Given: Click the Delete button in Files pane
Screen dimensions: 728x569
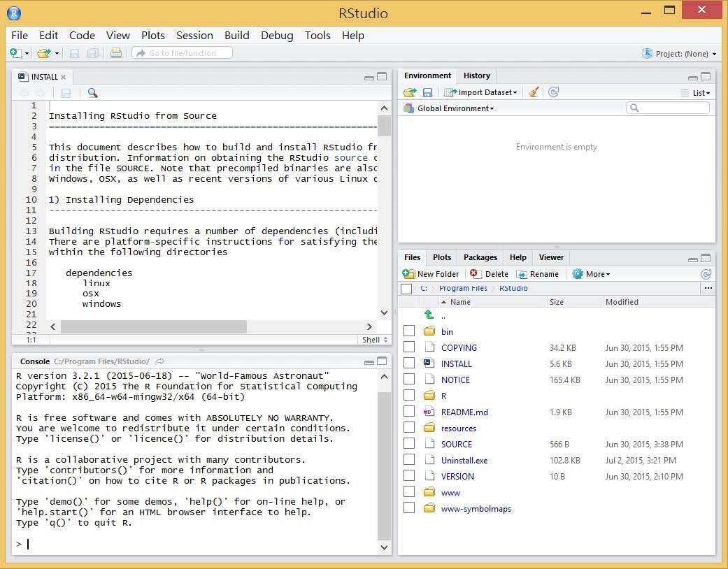Looking at the screenshot, I should click(489, 274).
